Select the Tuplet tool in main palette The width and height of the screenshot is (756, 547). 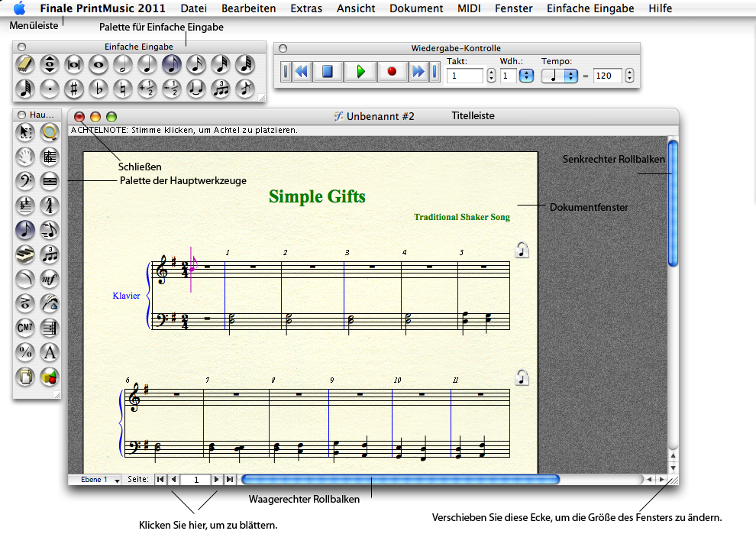49,254
